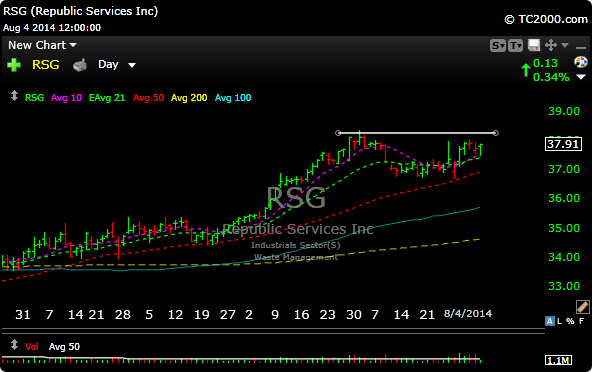This screenshot has height=372, width=592.
Task: Click the green RSG price legend label
Action: 34,98
